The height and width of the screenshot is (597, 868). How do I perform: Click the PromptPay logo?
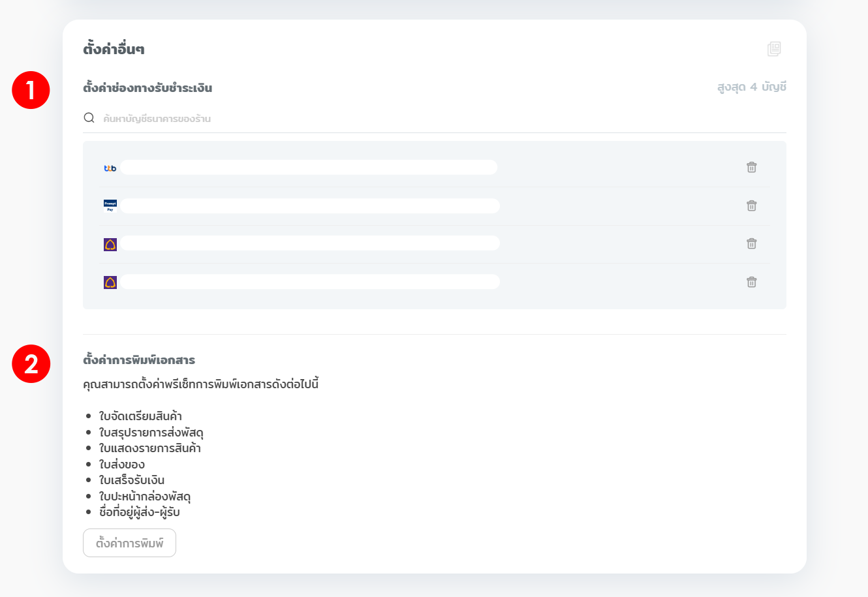110,206
